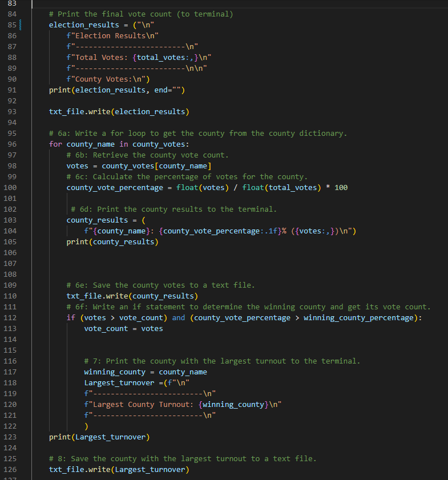This screenshot has height=480, width=448.
Task: Click line number 112 in the gutter
Action: pos(10,318)
